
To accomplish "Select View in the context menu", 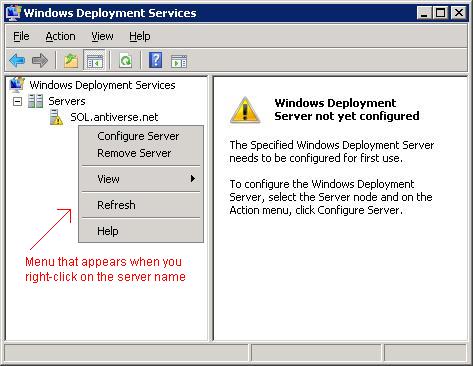I will point(141,179).
